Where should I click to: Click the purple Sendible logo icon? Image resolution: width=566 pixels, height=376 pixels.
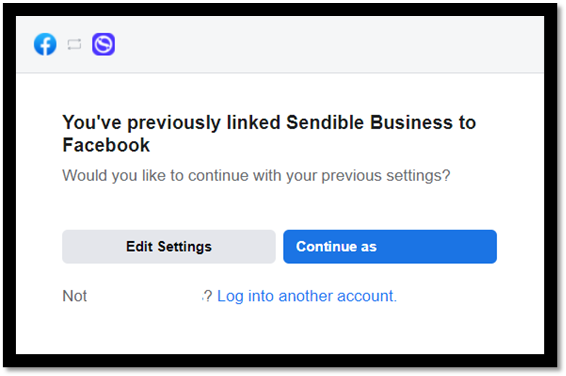click(104, 44)
